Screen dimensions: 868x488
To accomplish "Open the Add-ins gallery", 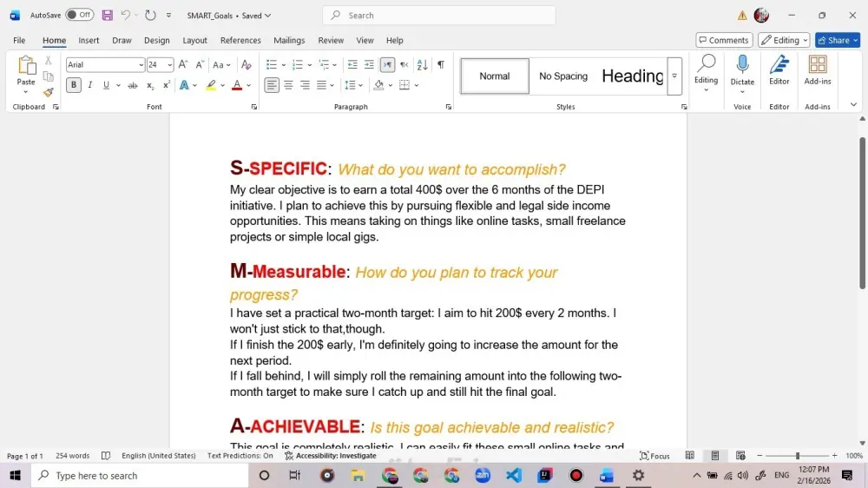I will [818, 70].
